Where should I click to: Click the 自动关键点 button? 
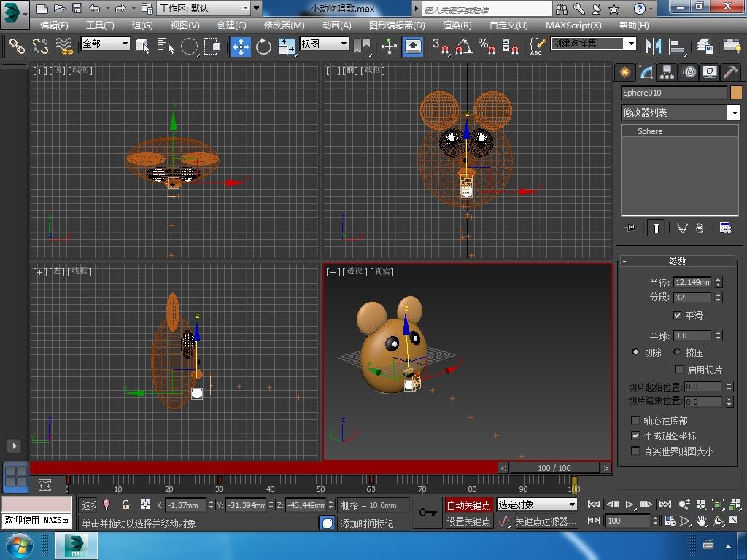pyautogui.click(x=468, y=505)
